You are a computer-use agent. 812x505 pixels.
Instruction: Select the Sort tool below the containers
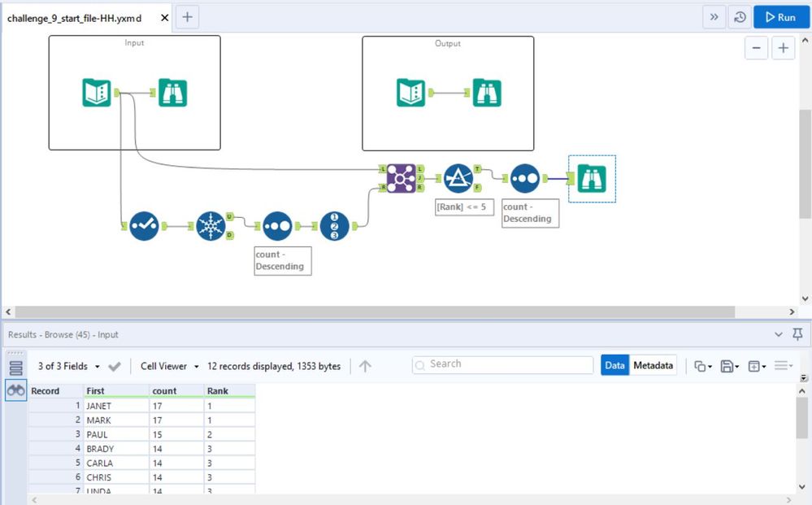point(277,226)
